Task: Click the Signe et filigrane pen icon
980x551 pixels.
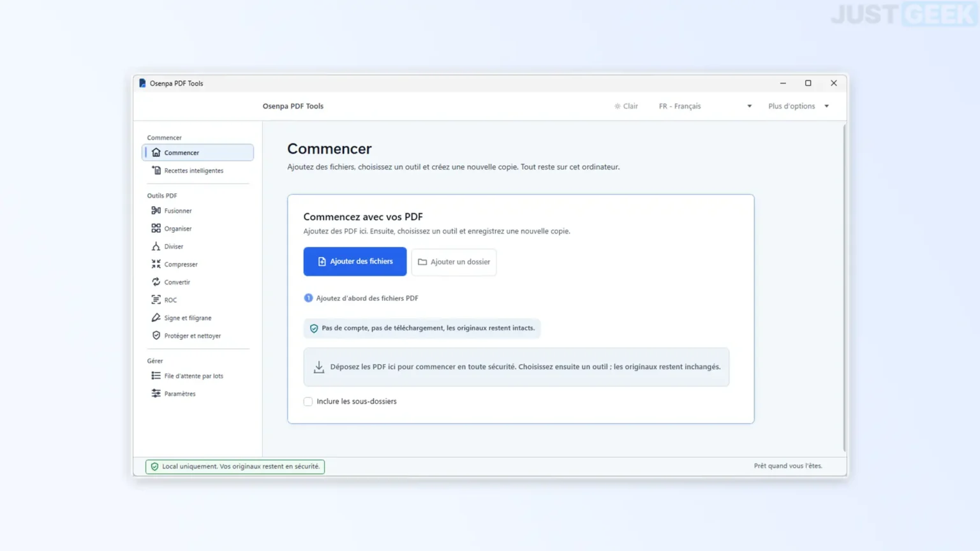Action: (156, 318)
